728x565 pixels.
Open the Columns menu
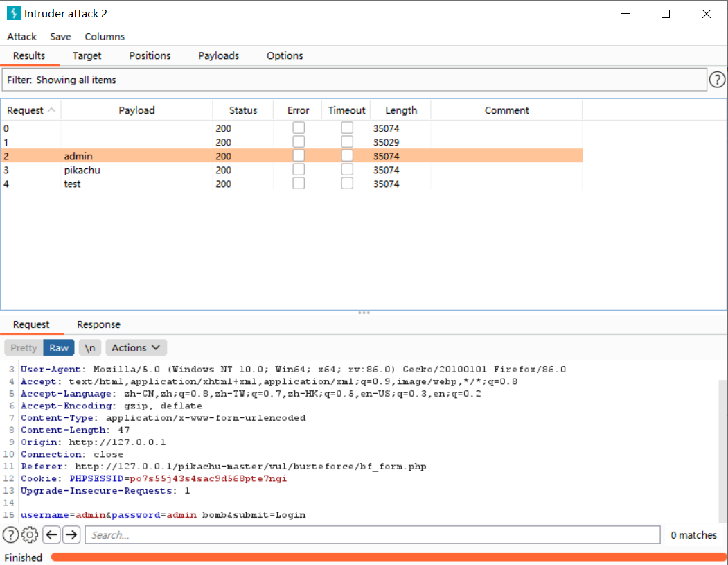pos(105,36)
